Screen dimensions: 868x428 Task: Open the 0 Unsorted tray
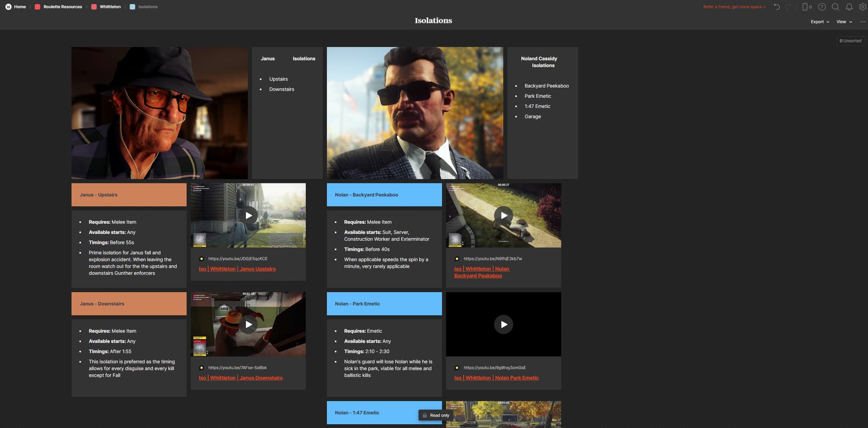tap(850, 41)
